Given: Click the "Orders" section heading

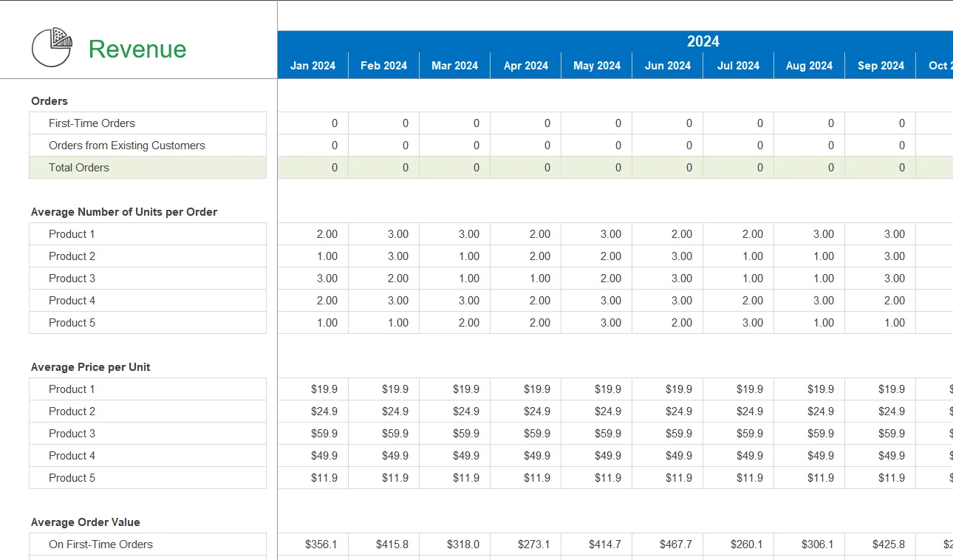Looking at the screenshot, I should tap(49, 101).
